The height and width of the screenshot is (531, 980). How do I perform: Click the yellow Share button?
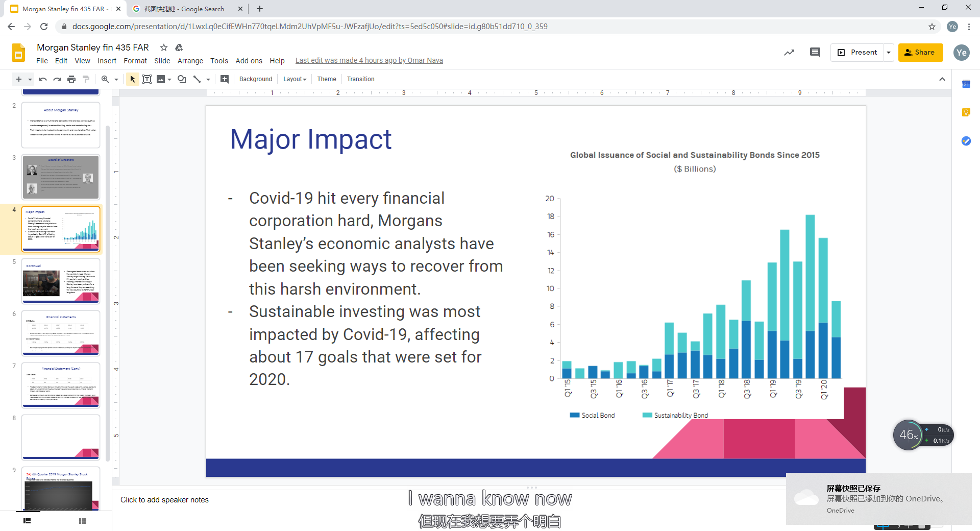(920, 53)
